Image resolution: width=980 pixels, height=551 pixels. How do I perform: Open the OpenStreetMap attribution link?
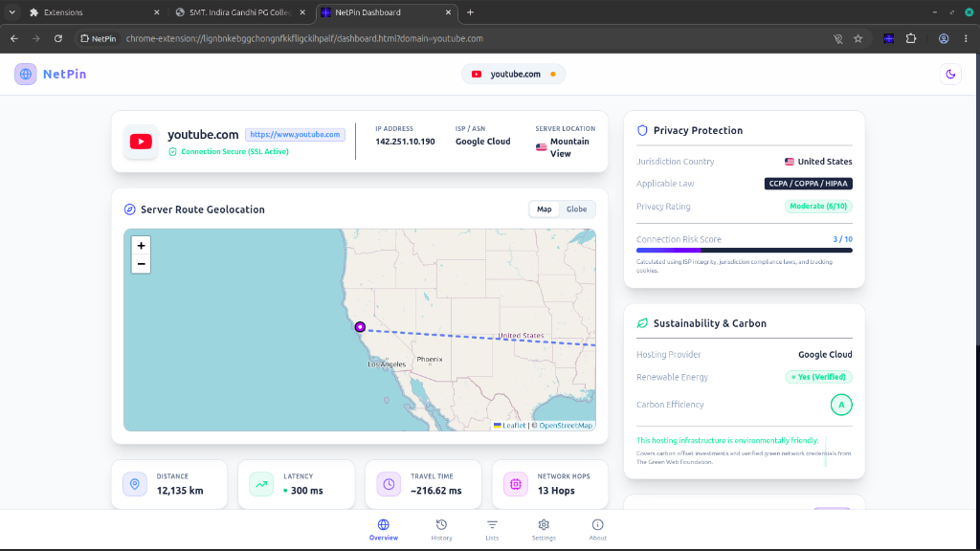(x=566, y=426)
